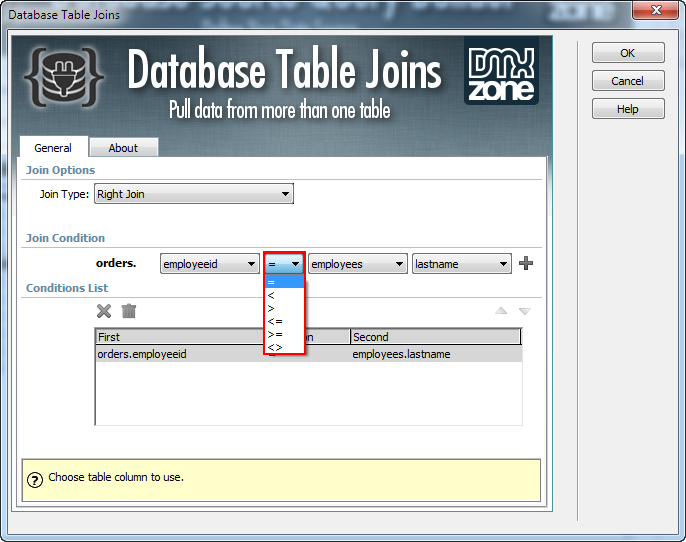Open the employees table dropdown
This screenshot has height=542, width=686.
pos(357,264)
